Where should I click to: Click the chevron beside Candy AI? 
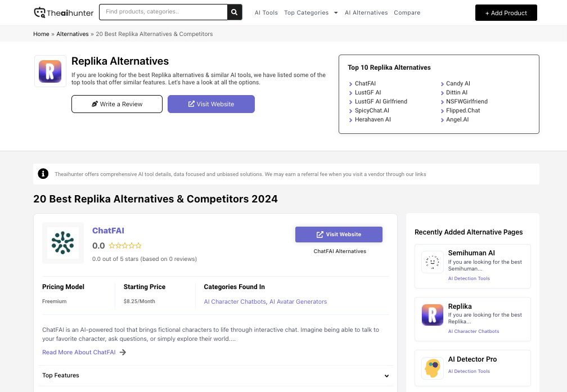click(442, 84)
